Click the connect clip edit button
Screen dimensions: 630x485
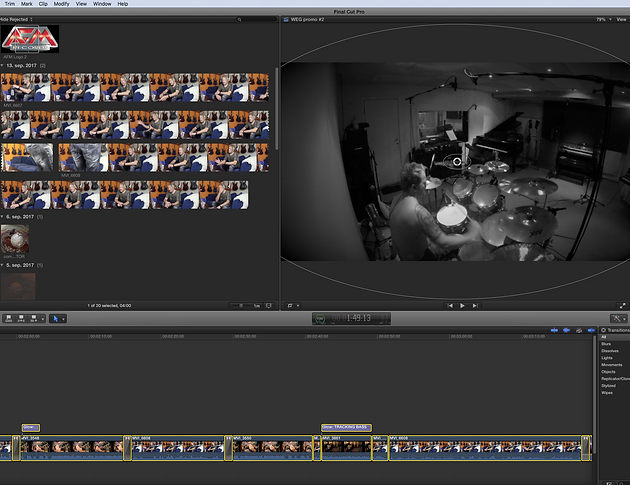9,319
